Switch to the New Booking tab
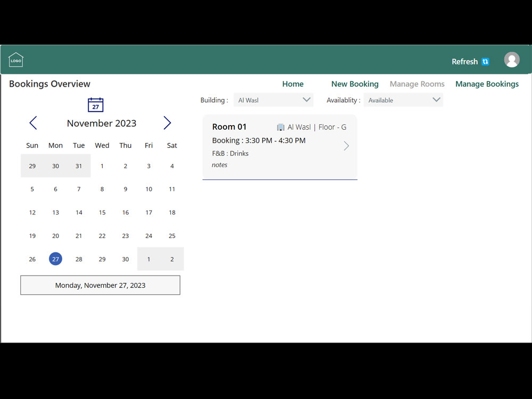The width and height of the screenshot is (532, 399). [355, 84]
